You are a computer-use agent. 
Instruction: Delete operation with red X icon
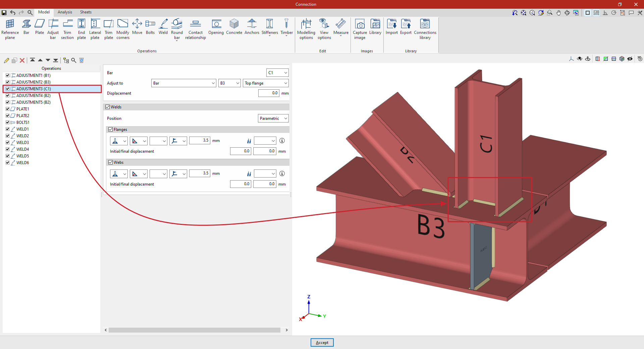[22, 60]
